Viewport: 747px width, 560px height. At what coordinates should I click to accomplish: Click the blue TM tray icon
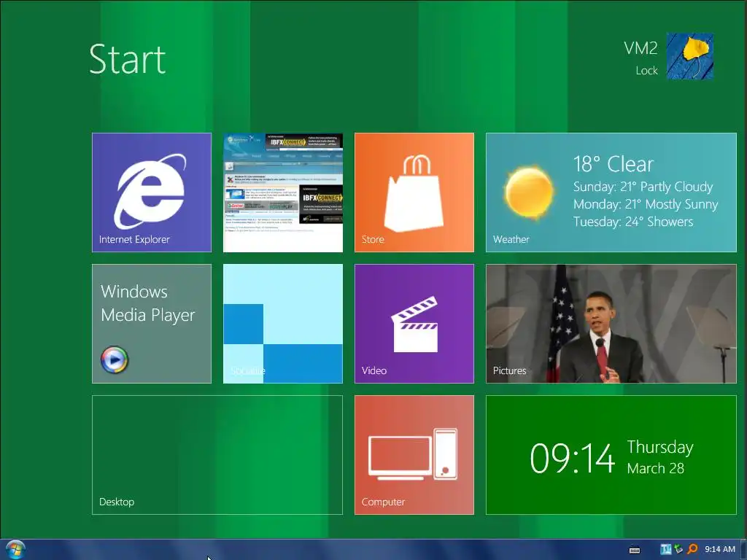point(665,550)
